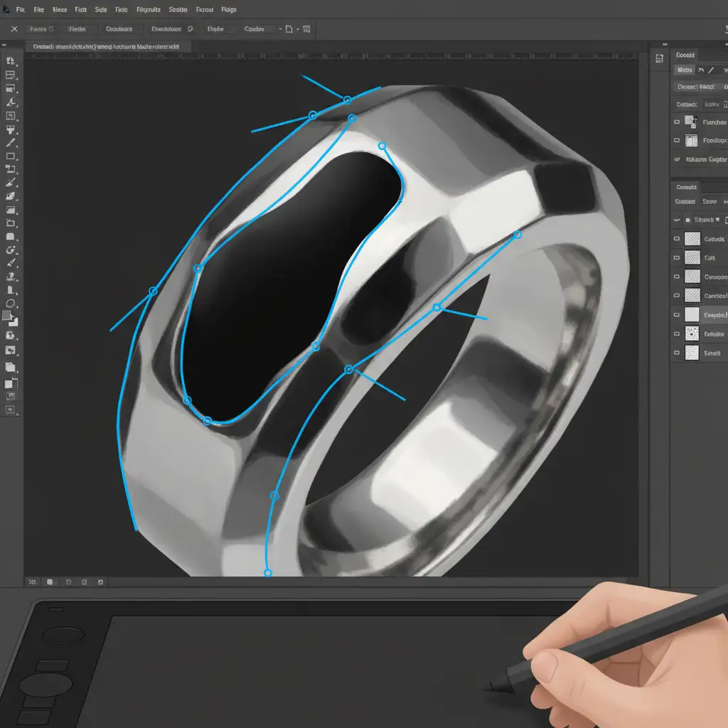The width and height of the screenshot is (728, 728).
Task: Click the document tab above the canvas
Action: pyautogui.click(x=107, y=45)
